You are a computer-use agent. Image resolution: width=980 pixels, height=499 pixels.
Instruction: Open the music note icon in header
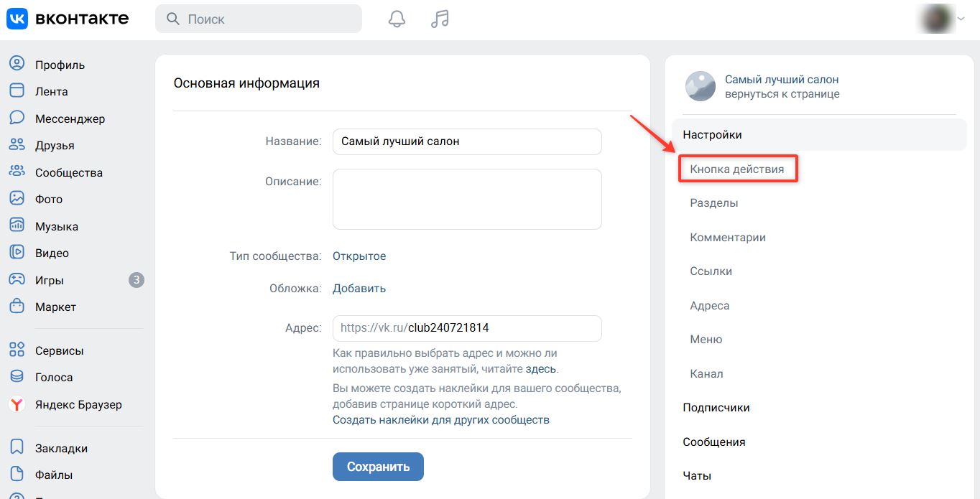click(x=440, y=19)
